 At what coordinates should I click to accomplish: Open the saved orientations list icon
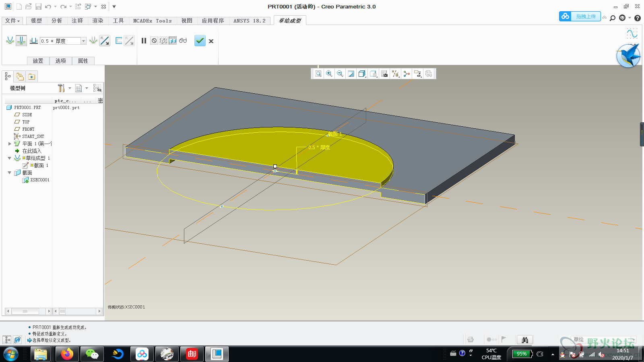(x=374, y=74)
